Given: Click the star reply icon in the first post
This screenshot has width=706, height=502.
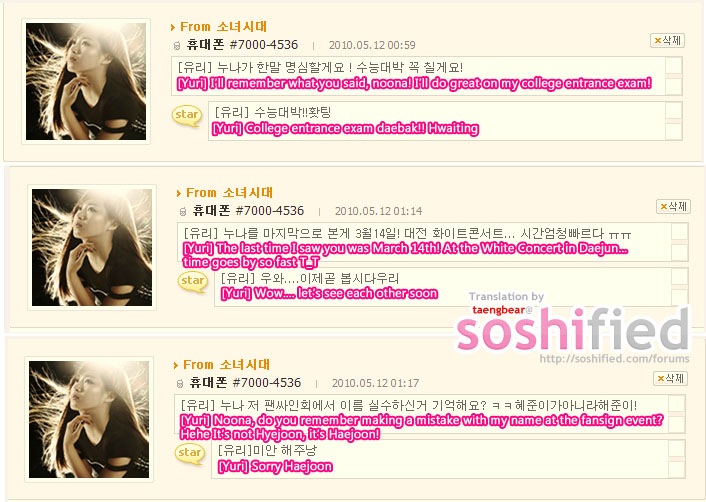Looking at the screenshot, I should click(x=186, y=115).
